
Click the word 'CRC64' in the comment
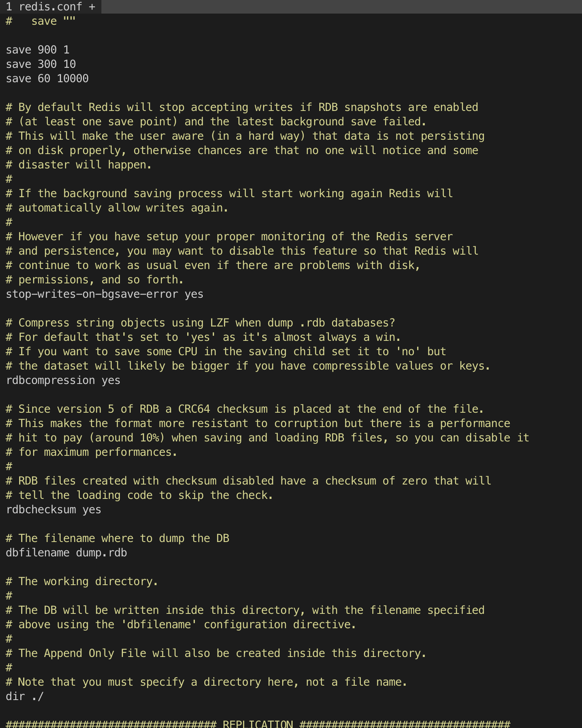pos(194,409)
